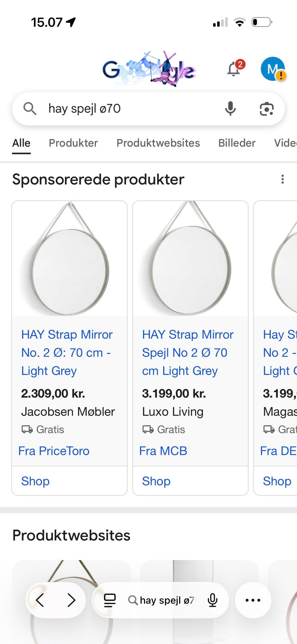Viewport: 297px width, 644px height.
Task: Open the Fra PriceToro link
Action: pos(54,451)
